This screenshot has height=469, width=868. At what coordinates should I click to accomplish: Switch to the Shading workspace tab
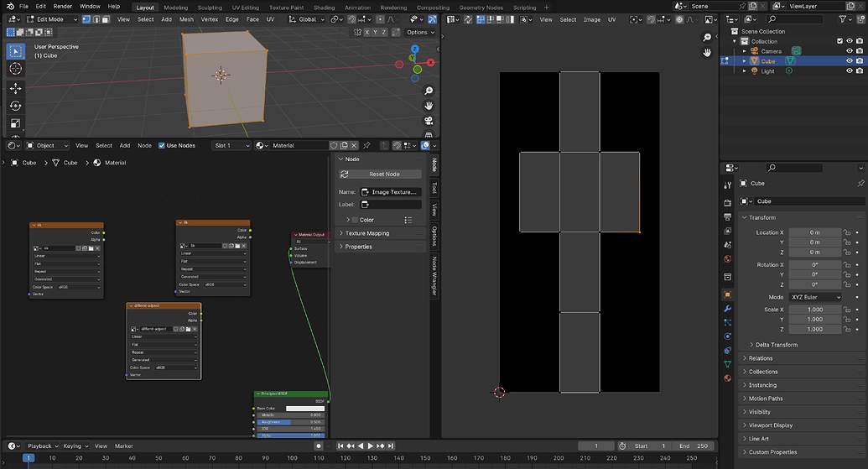pos(325,8)
